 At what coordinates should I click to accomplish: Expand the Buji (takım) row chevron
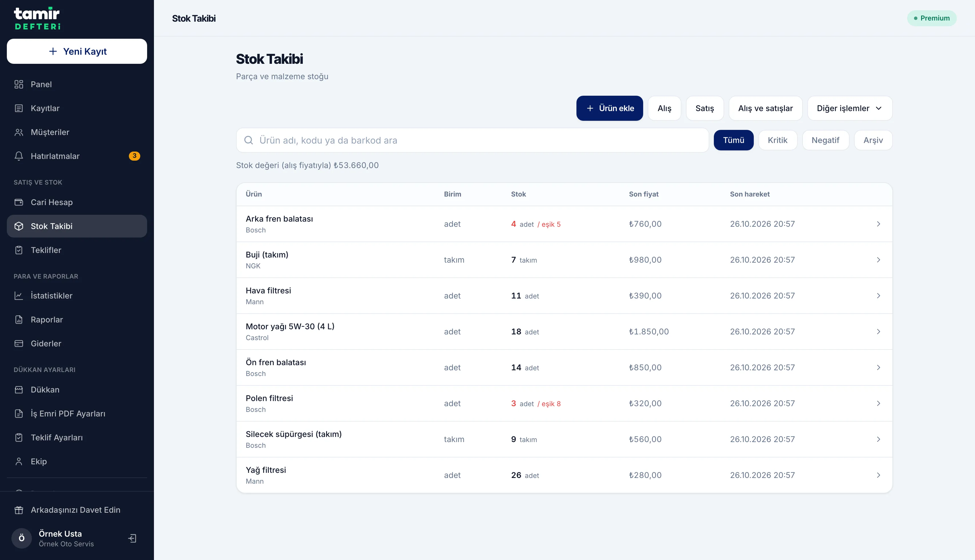point(878,260)
